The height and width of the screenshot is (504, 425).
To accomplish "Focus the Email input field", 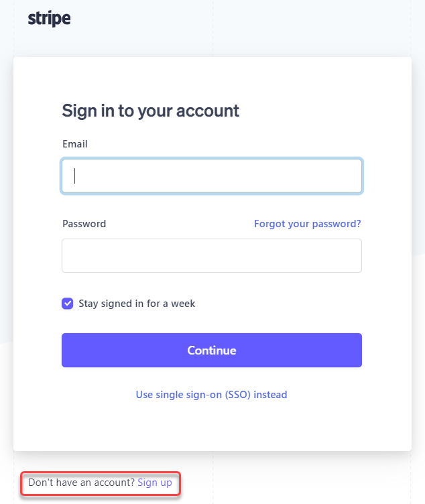I will [x=212, y=176].
